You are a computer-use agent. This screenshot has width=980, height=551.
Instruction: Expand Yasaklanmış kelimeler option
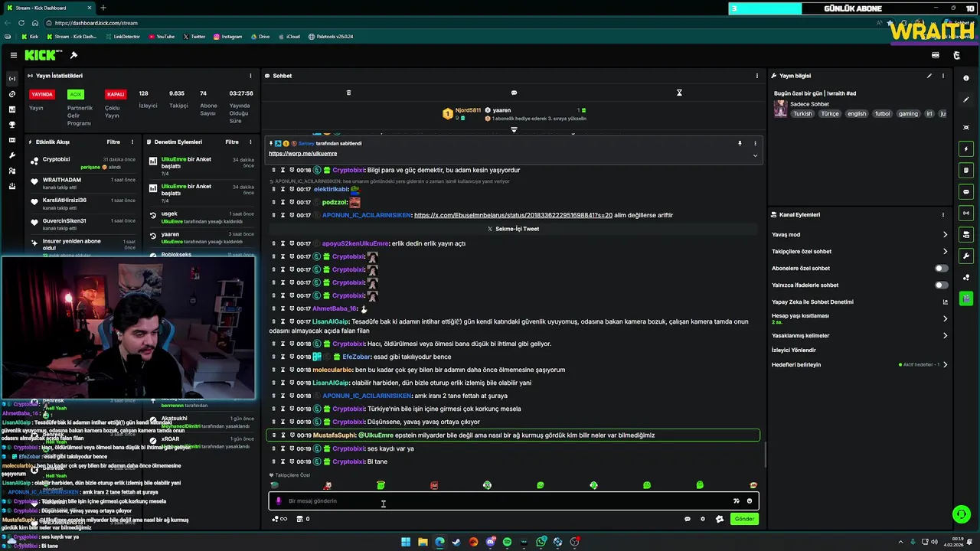pyautogui.click(x=945, y=335)
